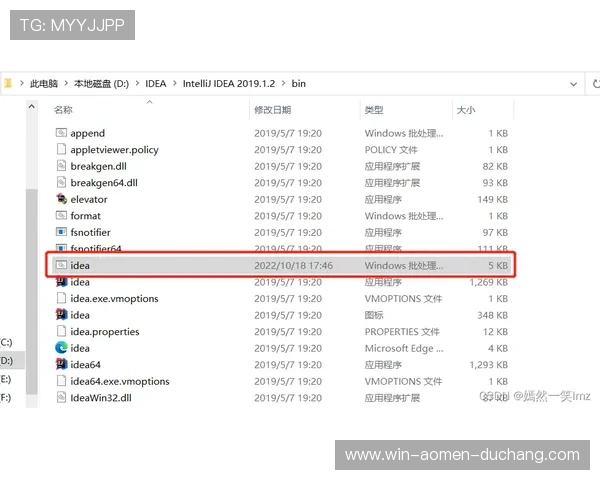Image resolution: width=600 pixels, height=480 pixels.
Task: Click the 149 KB size cell
Action: (492, 199)
